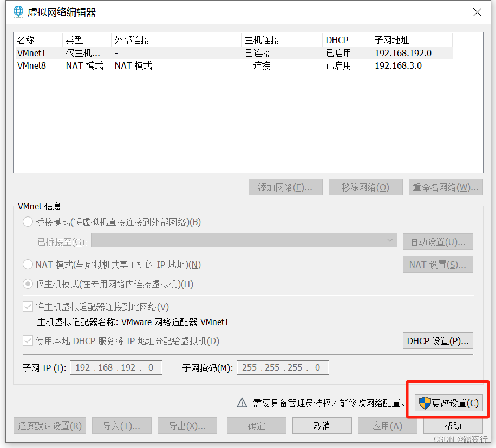Click the 更改设置(C) button
This screenshot has height=448, width=496.
click(449, 403)
